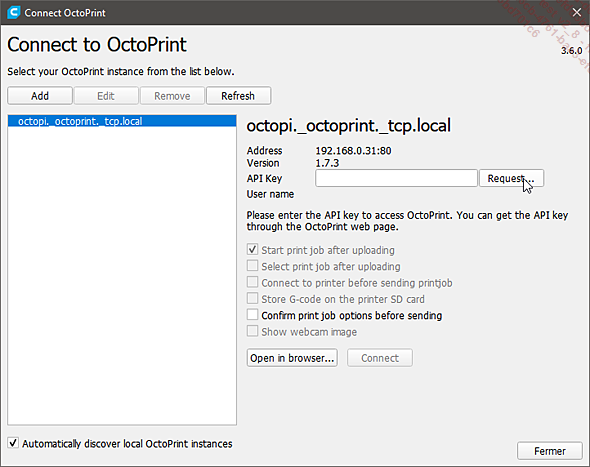Screen dimensions: 590x467
Task: Refresh the OctoPrint instance list
Action: pos(238,96)
